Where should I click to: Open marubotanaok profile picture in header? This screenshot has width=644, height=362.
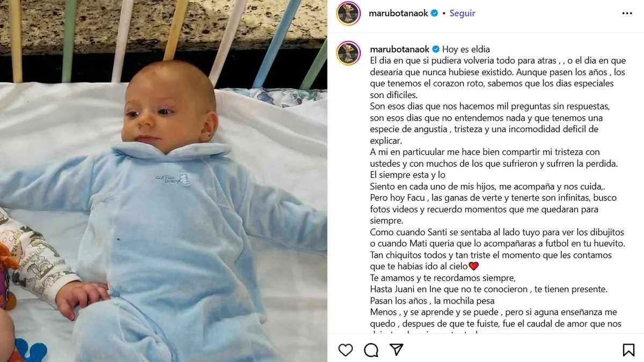[x=348, y=13]
